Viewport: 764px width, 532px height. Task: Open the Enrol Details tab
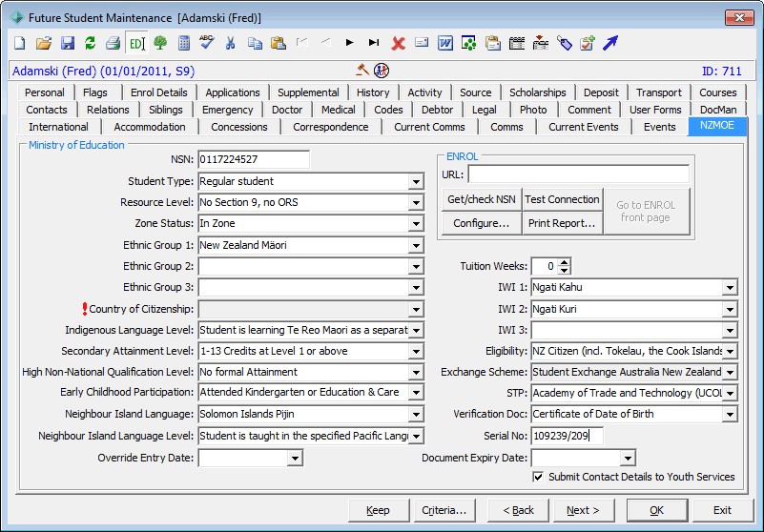click(159, 92)
